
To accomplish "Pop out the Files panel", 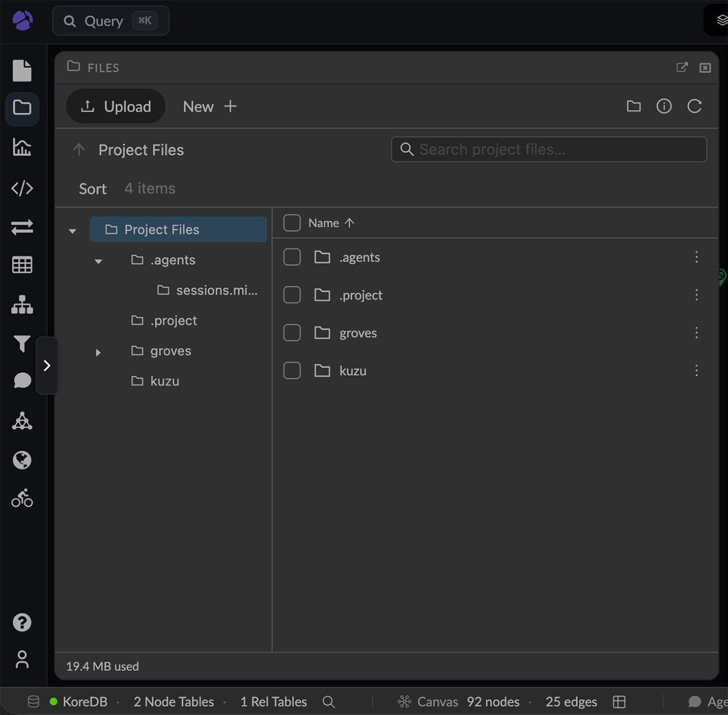I will (x=682, y=67).
